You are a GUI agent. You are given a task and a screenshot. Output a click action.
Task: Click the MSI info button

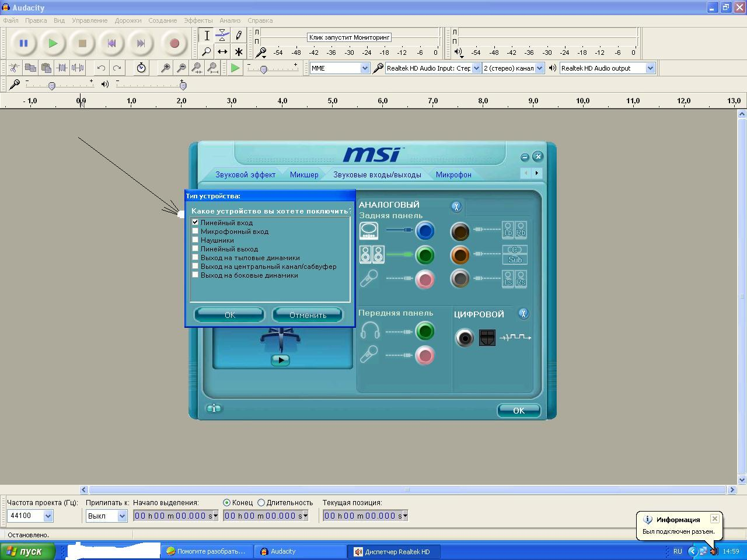[x=214, y=408]
